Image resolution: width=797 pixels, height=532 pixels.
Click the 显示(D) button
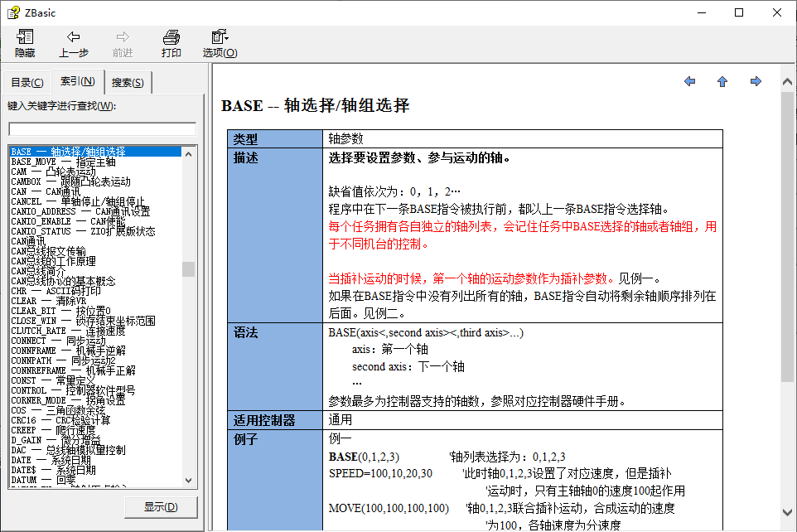(161, 507)
